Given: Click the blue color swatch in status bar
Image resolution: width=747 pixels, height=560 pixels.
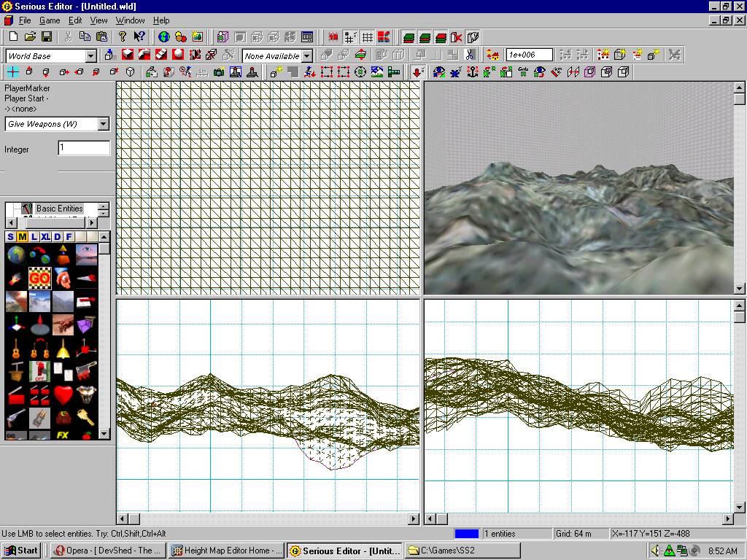Looking at the screenshot, I should (466, 534).
